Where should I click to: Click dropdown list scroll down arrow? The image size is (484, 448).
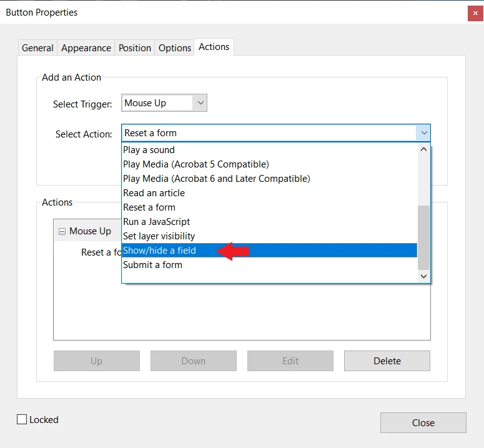[424, 276]
